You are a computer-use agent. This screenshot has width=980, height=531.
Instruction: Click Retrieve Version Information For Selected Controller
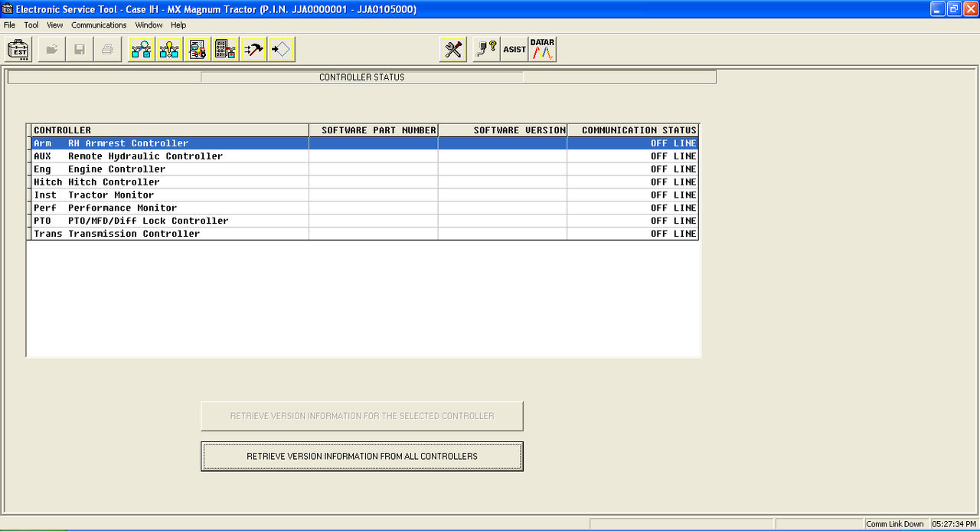[362, 416]
